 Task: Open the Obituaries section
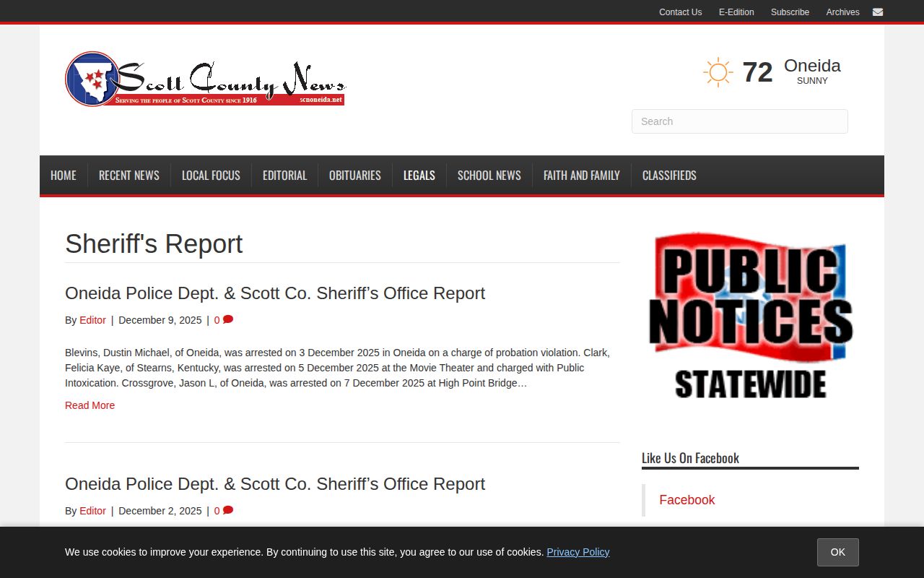[x=355, y=176]
